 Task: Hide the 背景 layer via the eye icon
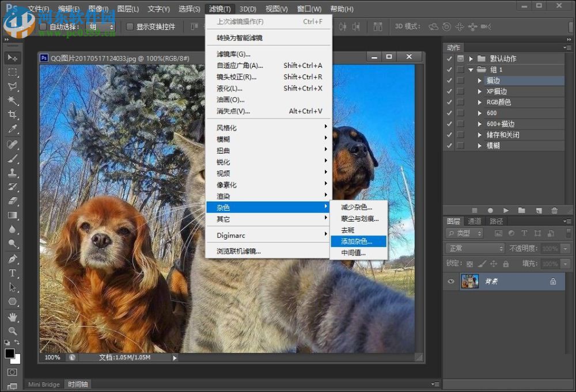click(x=452, y=281)
